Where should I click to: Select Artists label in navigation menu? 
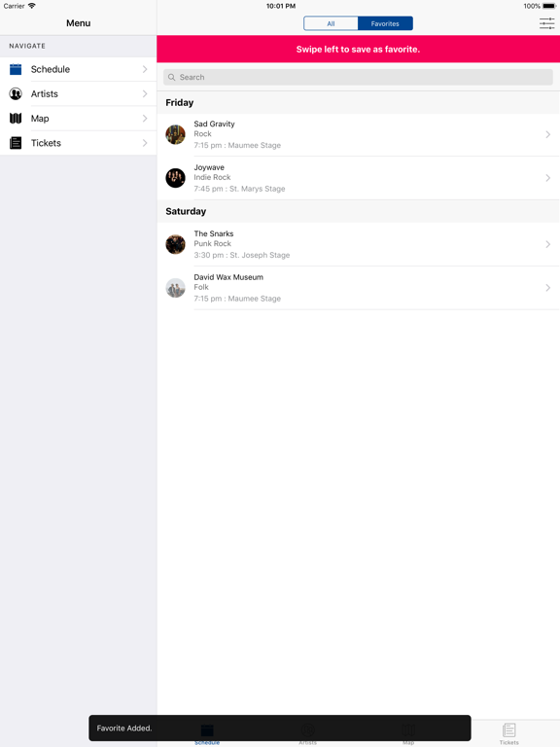[45, 93]
